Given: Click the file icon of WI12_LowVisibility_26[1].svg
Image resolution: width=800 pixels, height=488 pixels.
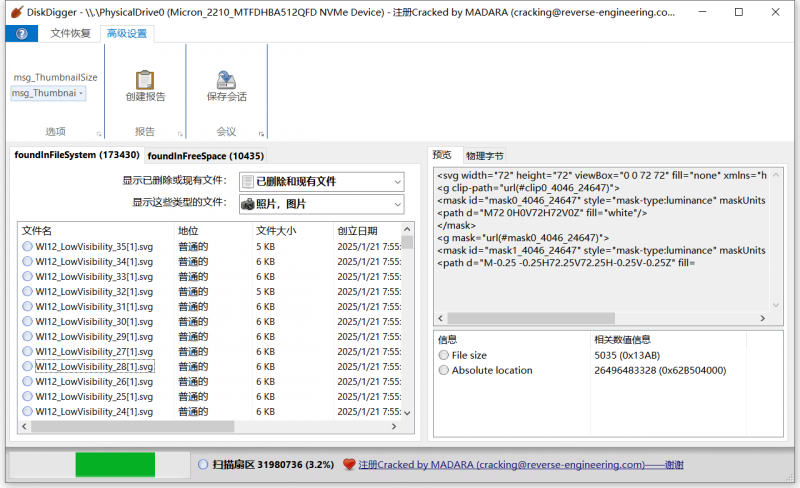Looking at the screenshot, I should point(28,381).
